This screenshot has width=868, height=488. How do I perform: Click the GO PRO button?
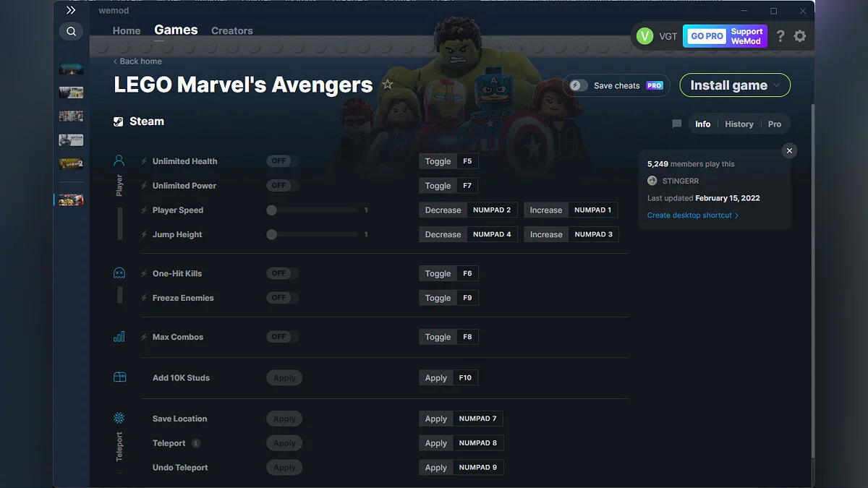click(x=706, y=36)
